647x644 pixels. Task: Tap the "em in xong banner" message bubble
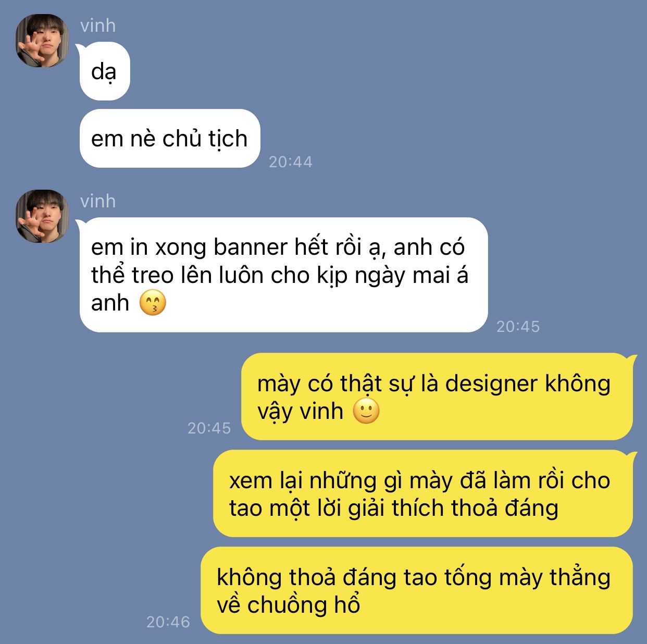coord(283,275)
